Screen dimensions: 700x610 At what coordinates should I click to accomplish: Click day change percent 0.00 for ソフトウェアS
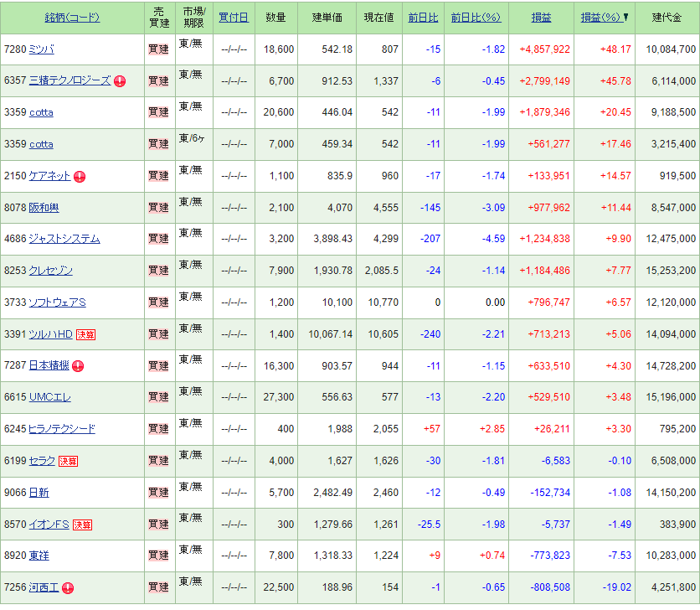495,302
